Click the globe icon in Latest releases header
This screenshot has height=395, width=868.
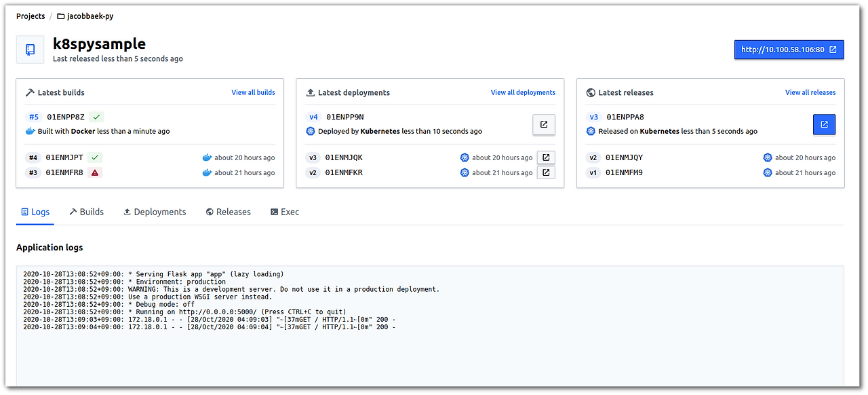pyautogui.click(x=591, y=92)
